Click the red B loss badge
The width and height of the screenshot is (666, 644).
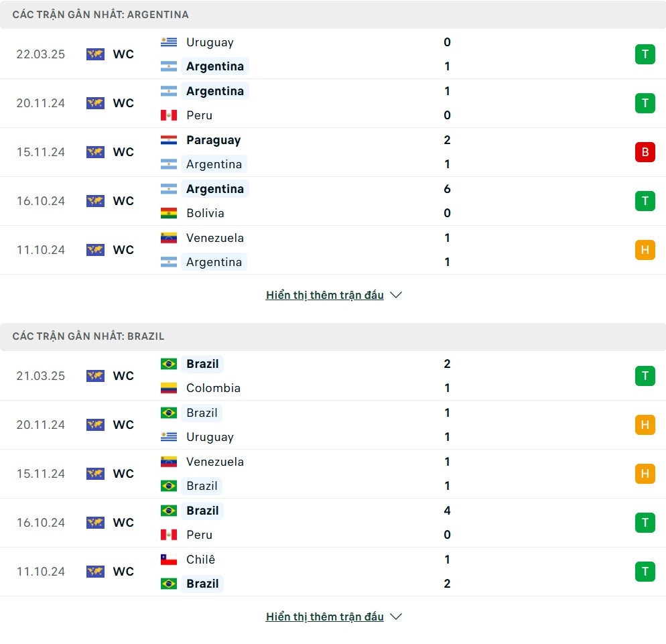645,152
